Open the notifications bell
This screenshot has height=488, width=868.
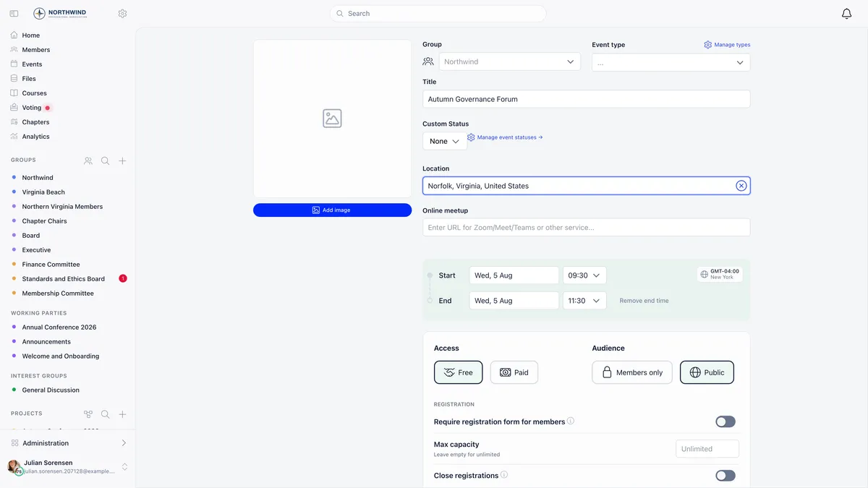click(846, 14)
